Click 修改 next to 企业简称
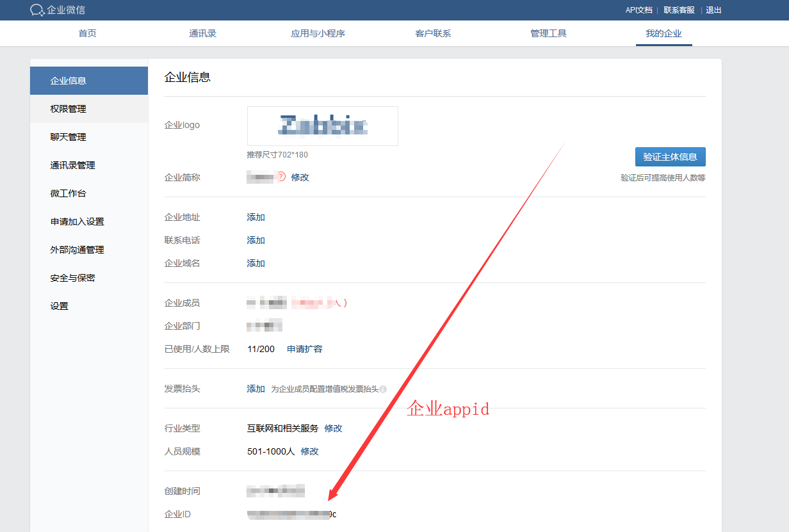The height and width of the screenshot is (532, 789). 300,177
